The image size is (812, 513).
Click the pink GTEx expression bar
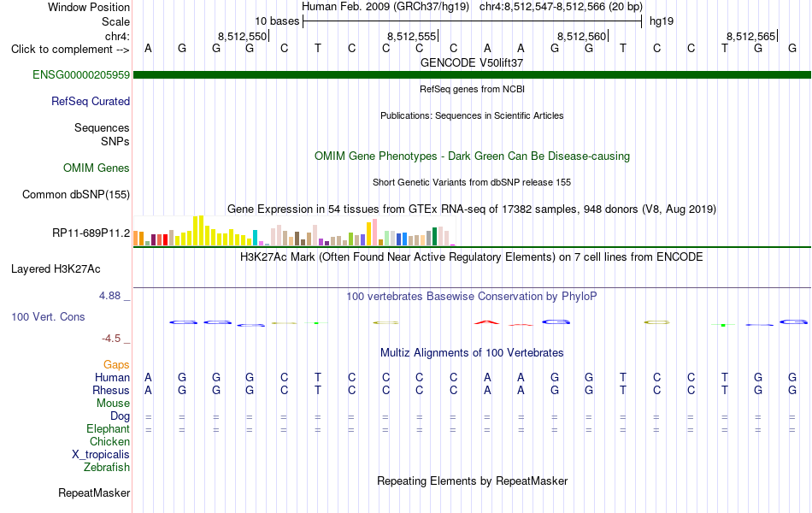click(374, 233)
